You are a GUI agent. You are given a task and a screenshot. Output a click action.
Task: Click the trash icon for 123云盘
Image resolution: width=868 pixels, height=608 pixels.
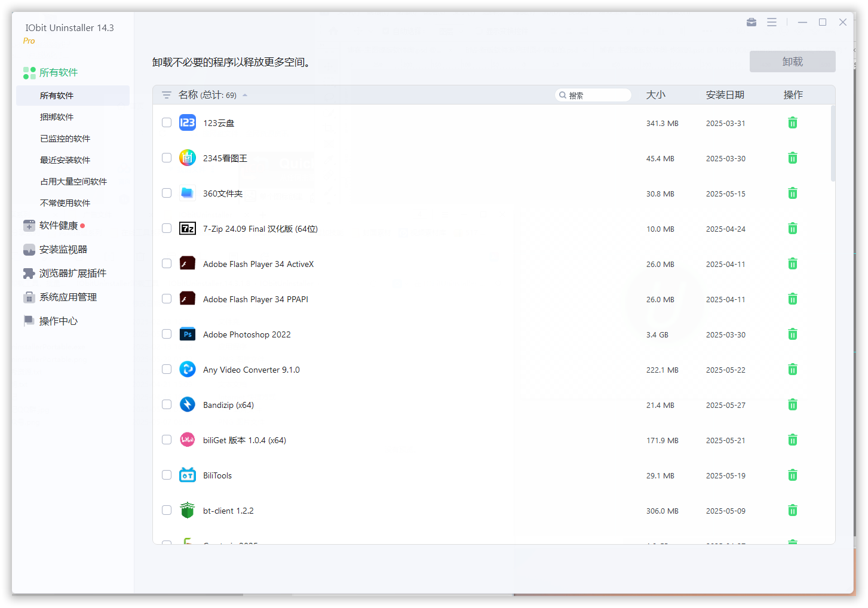pyautogui.click(x=793, y=123)
